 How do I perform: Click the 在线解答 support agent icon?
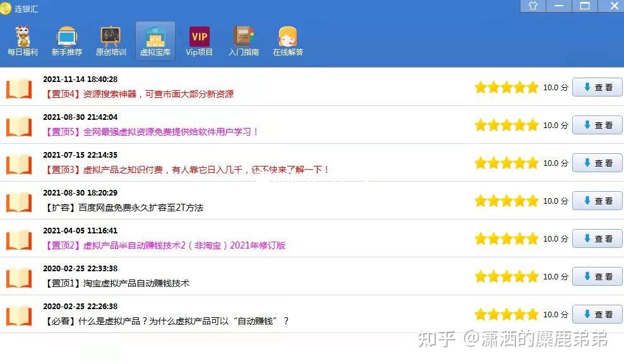tap(287, 40)
